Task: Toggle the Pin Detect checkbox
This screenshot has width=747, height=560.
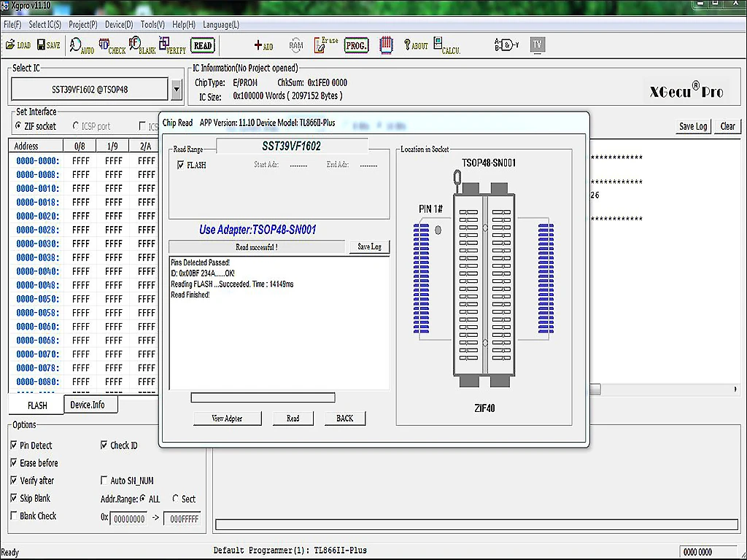Action: pyautogui.click(x=14, y=446)
